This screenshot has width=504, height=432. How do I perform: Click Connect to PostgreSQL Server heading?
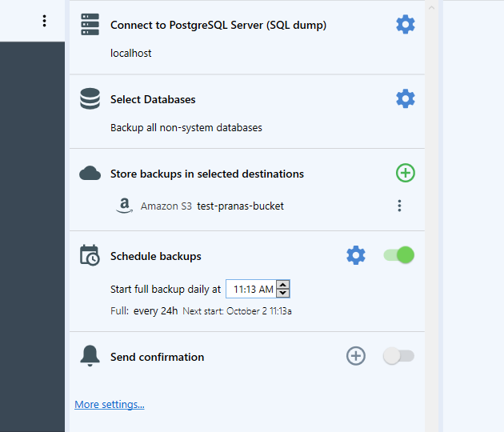click(x=218, y=25)
